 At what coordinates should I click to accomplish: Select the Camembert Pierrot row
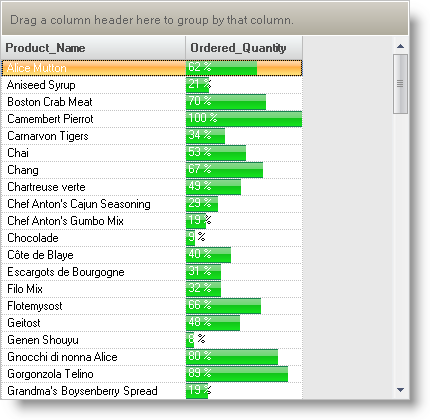[152, 119]
